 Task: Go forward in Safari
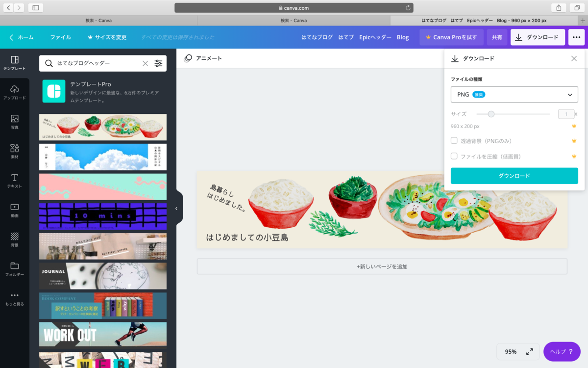(x=19, y=8)
